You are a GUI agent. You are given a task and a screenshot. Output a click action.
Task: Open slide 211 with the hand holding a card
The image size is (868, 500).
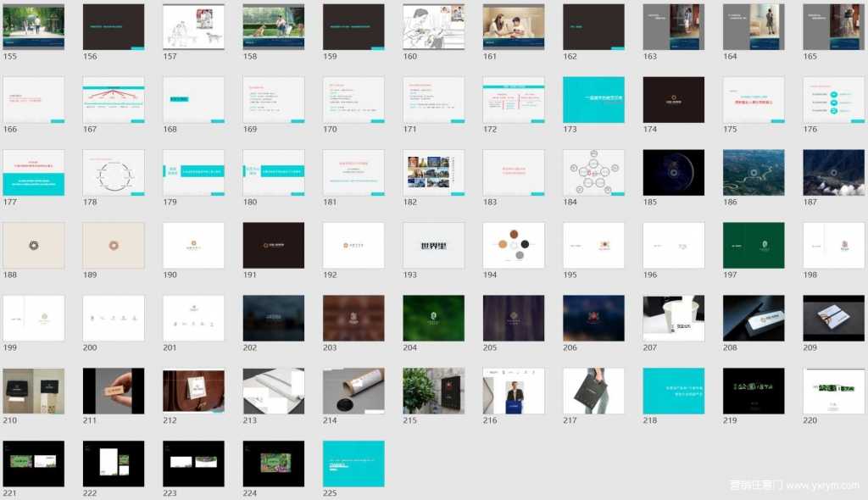click(114, 391)
